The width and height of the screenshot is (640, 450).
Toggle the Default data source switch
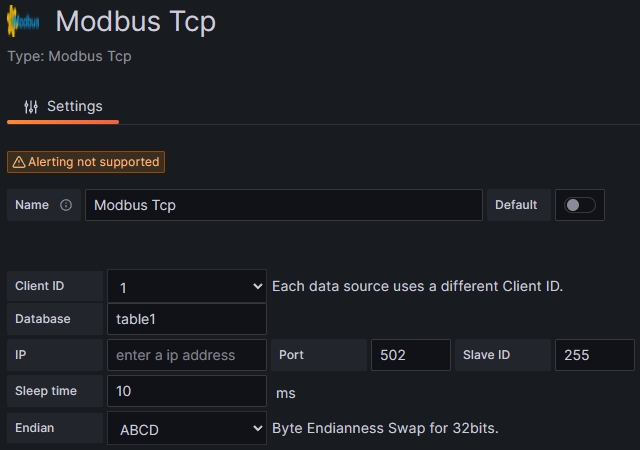click(580, 205)
